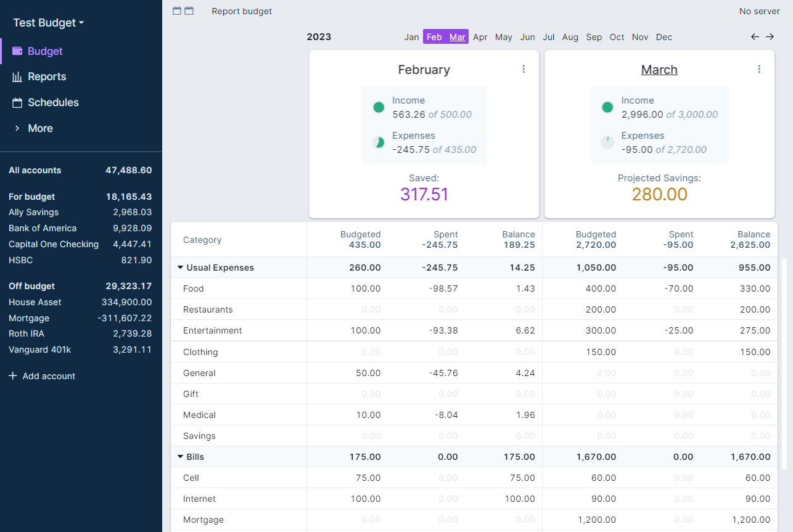Collapse the Usual Expenses category group
This screenshot has height=532, width=793.
[181, 268]
